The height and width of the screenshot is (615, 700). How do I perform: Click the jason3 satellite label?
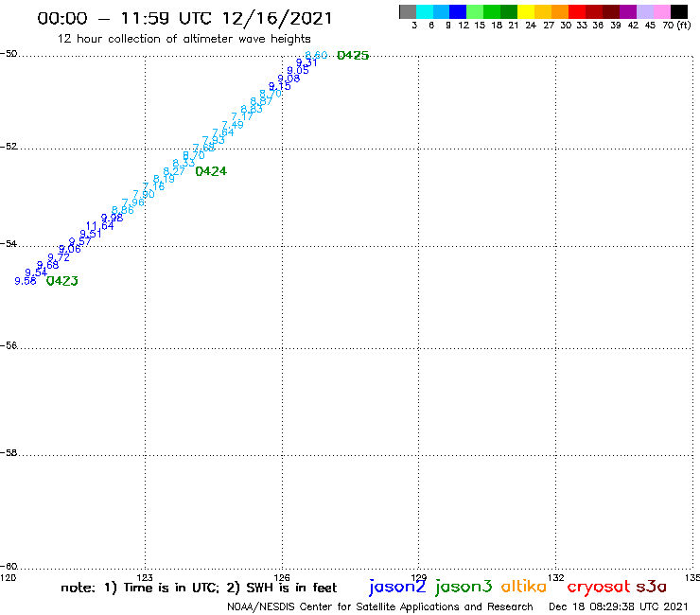[464, 587]
